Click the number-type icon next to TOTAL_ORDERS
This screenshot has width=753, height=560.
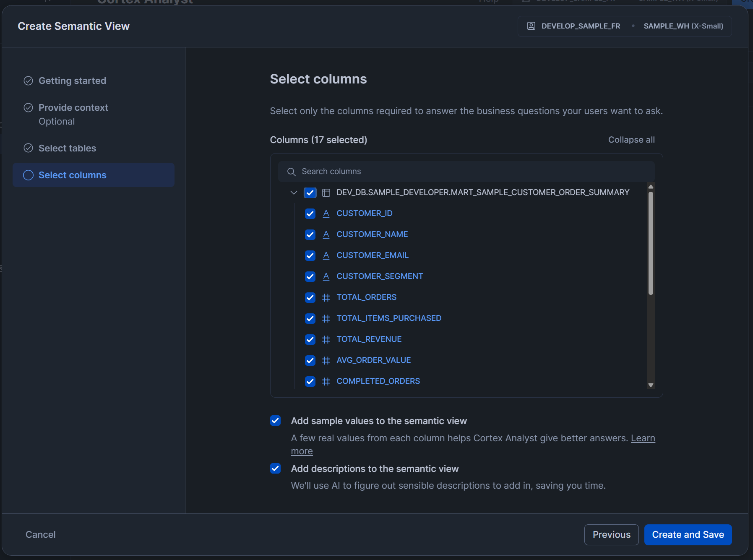pos(326,297)
